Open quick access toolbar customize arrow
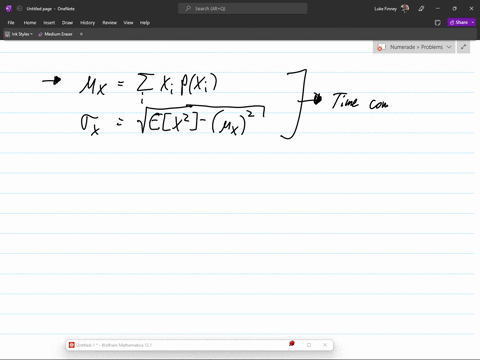This screenshot has width=480, height=360. 81,34
